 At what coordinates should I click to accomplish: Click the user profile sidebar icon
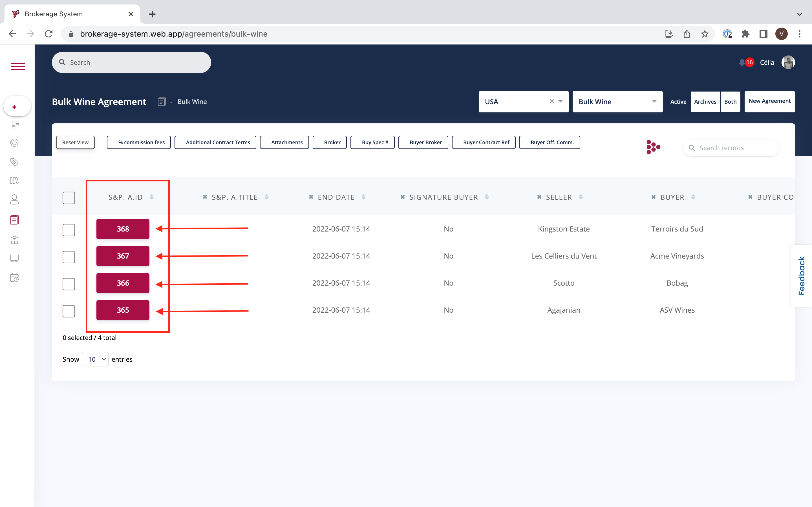(x=14, y=199)
